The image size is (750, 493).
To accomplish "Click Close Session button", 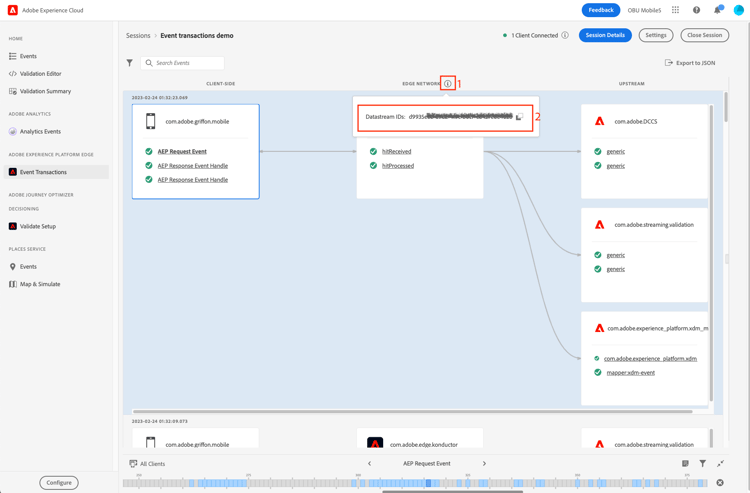I will coord(705,35).
